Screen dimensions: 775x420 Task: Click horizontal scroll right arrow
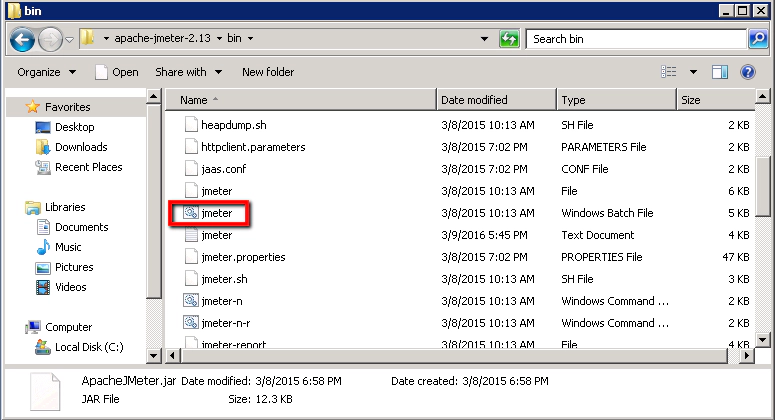click(747, 355)
